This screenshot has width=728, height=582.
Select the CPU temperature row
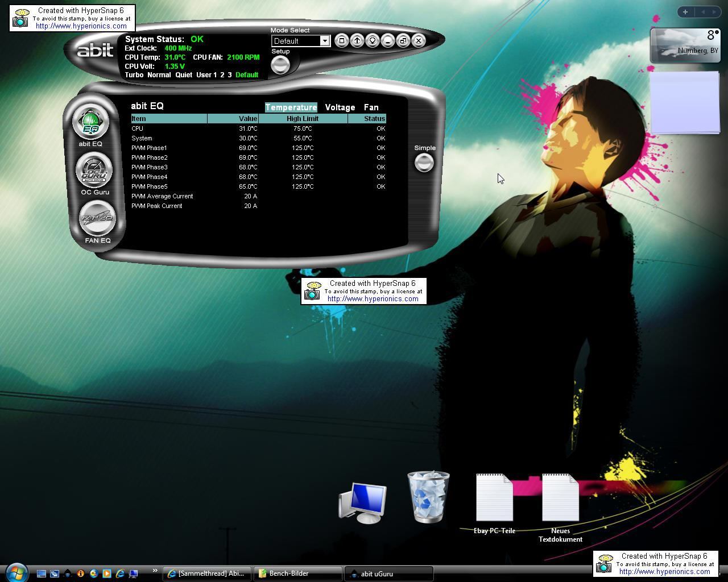pyautogui.click(x=258, y=128)
